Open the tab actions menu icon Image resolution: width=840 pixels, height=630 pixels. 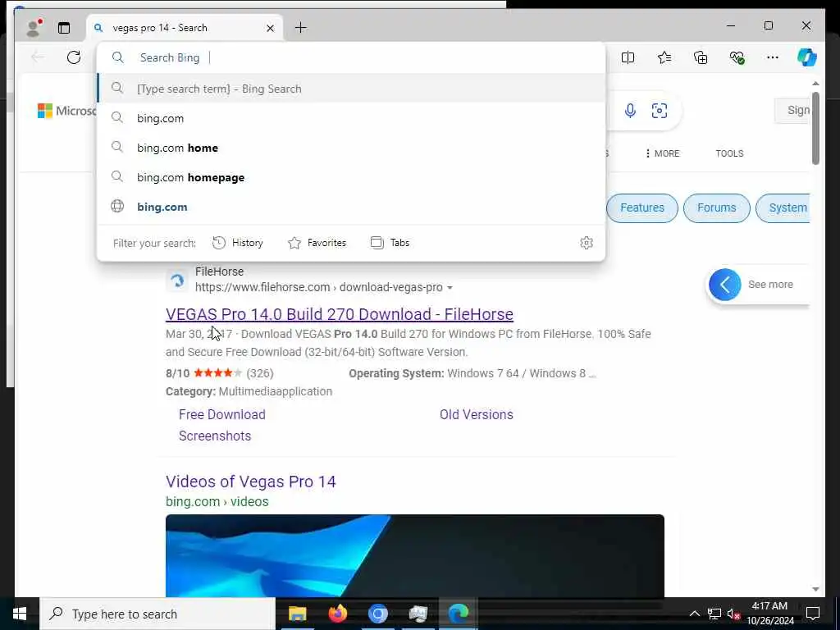coord(64,28)
